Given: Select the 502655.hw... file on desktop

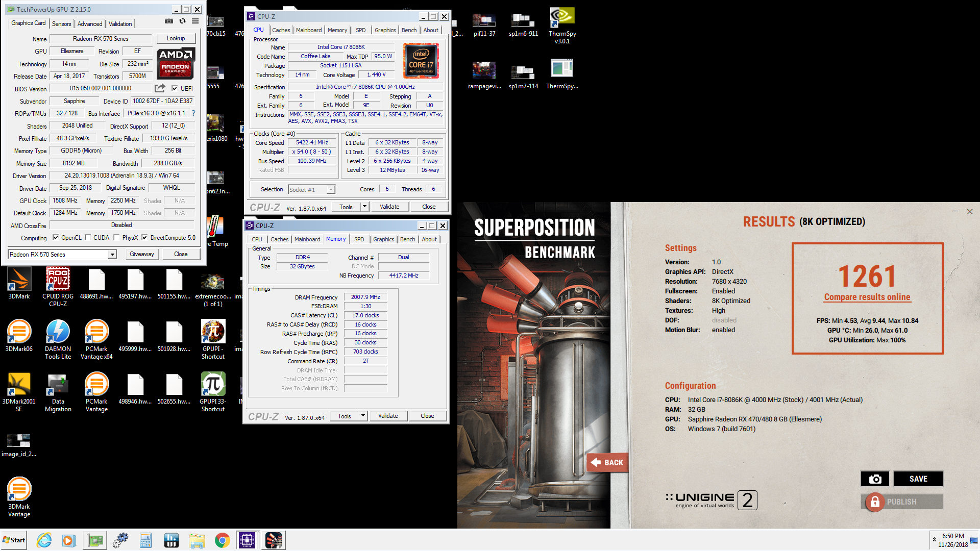Looking at the screenshot, I should click(174, 389).
